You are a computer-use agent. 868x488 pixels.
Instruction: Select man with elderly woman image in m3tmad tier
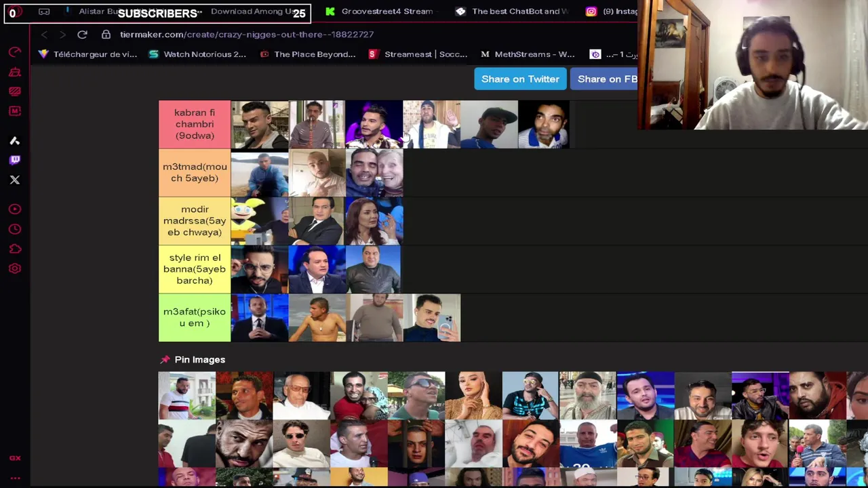point(374,173)
